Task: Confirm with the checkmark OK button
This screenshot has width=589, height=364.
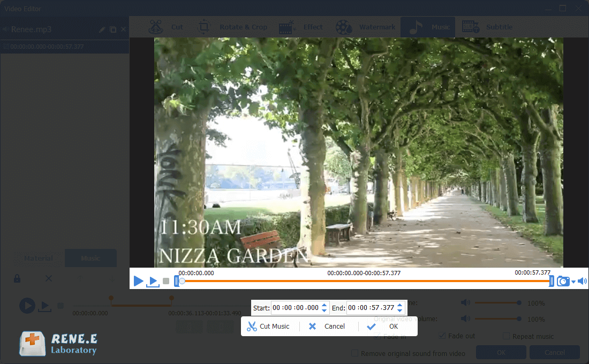Action: click(386, 326)
